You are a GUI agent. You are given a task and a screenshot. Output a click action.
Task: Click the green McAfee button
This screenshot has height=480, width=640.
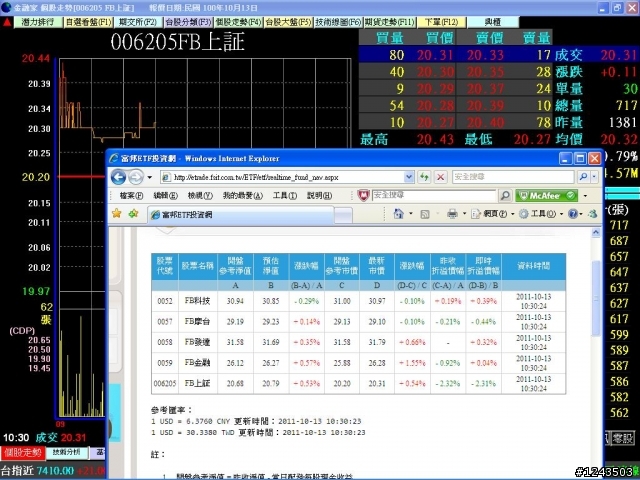tap(546, 196)
